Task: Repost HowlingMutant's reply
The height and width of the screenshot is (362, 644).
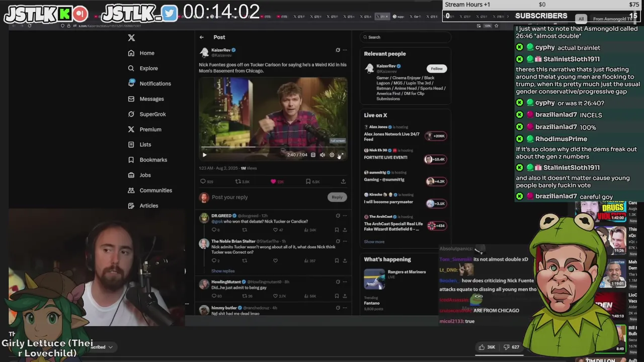Action: point(245,296)
